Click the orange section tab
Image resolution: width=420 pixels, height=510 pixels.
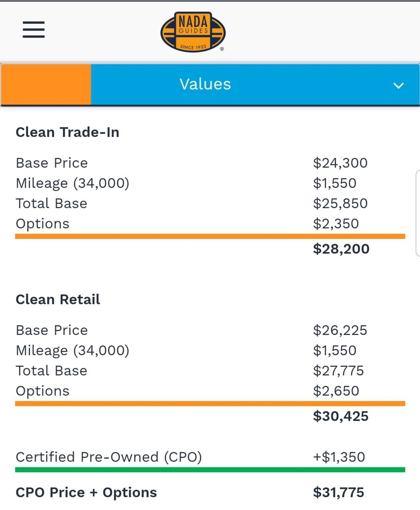click(46, 85)
